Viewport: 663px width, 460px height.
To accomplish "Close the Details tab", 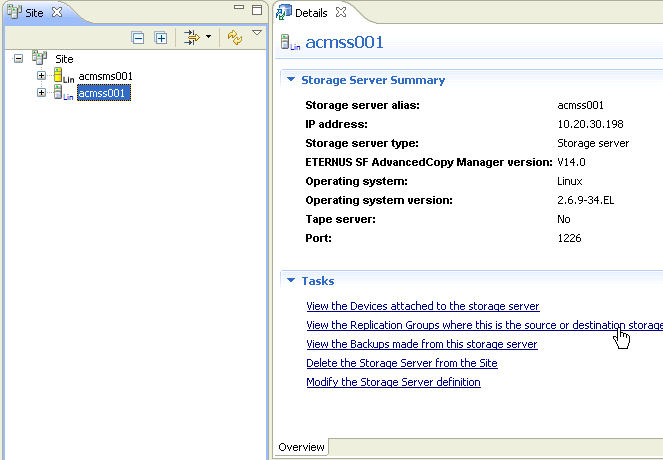I will click(x=341, y=12).
